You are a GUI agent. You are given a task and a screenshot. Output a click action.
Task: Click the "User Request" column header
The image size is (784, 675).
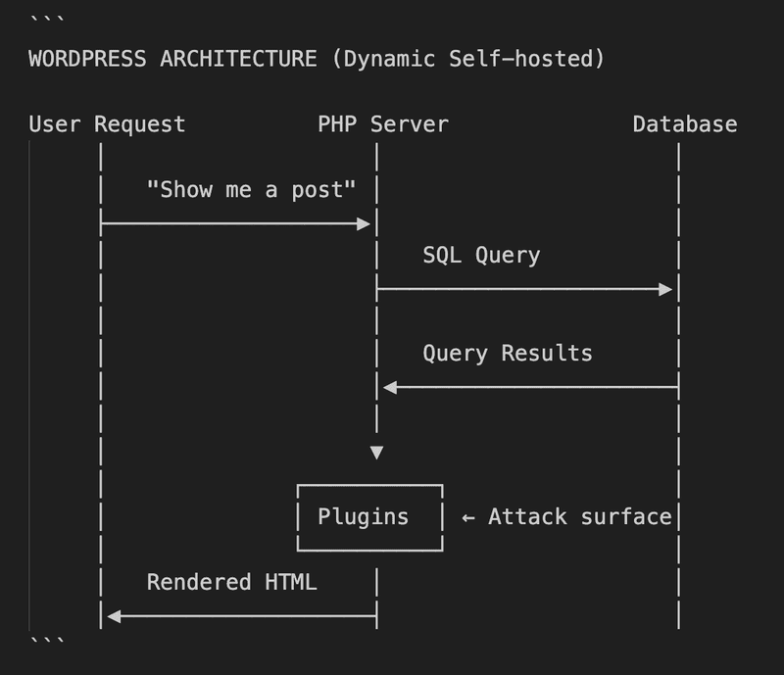107,124
